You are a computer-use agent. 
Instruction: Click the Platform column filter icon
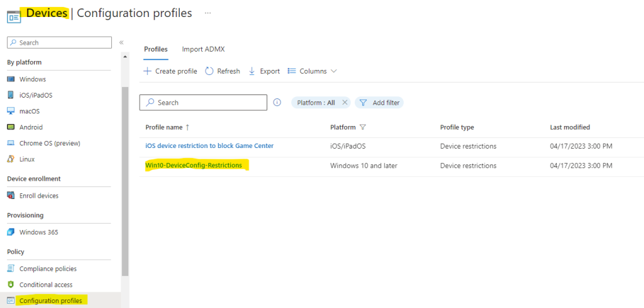pyautogui.click(x=363, y=127)
